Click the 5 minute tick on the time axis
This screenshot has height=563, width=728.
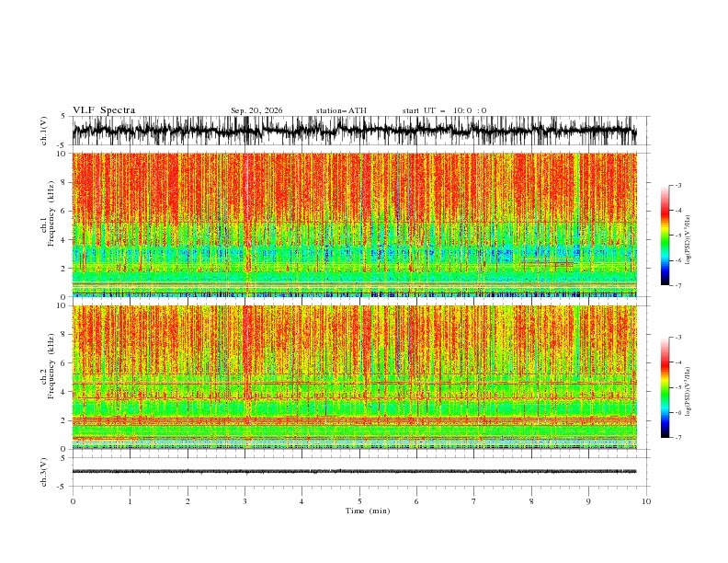pos(359,501)
